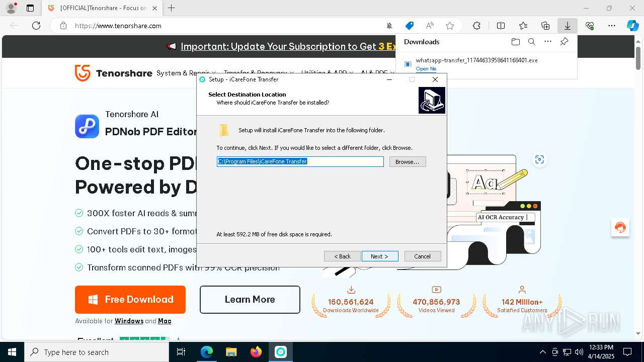Click the Windows availability link
644x362 pixels.
(x=129, y=321)
